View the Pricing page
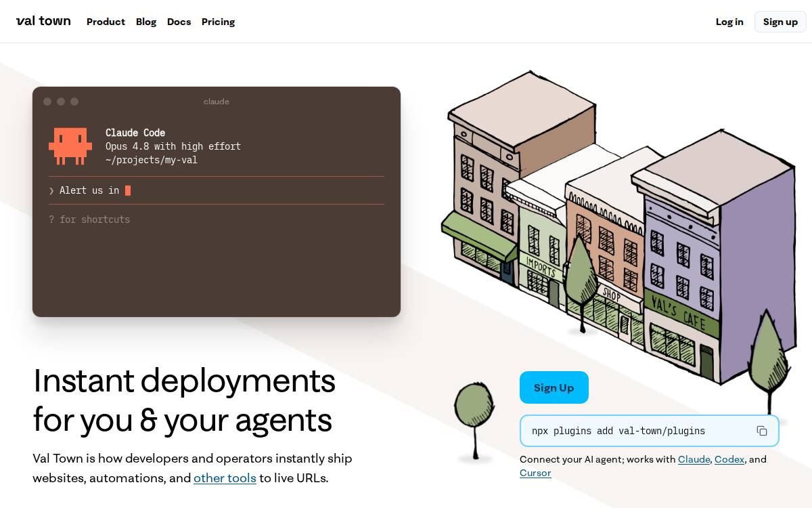 coord(218,22)
